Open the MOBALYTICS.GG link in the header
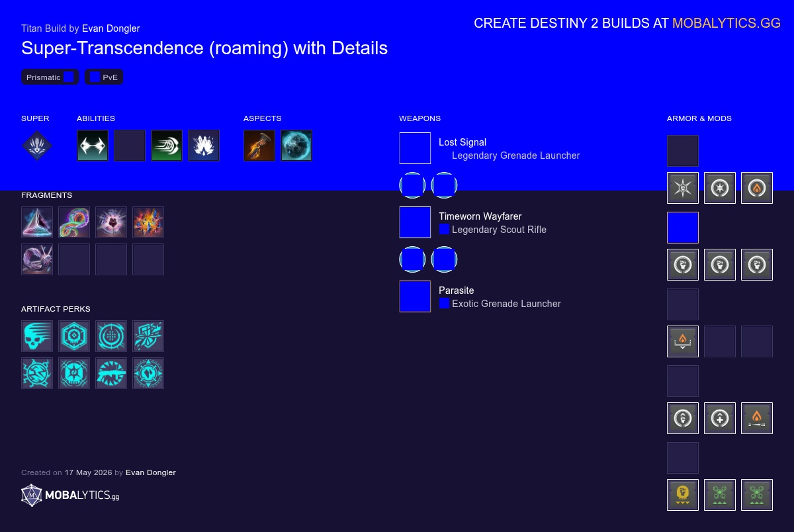This screenshot has width=794, height=532. coord(727,23)
